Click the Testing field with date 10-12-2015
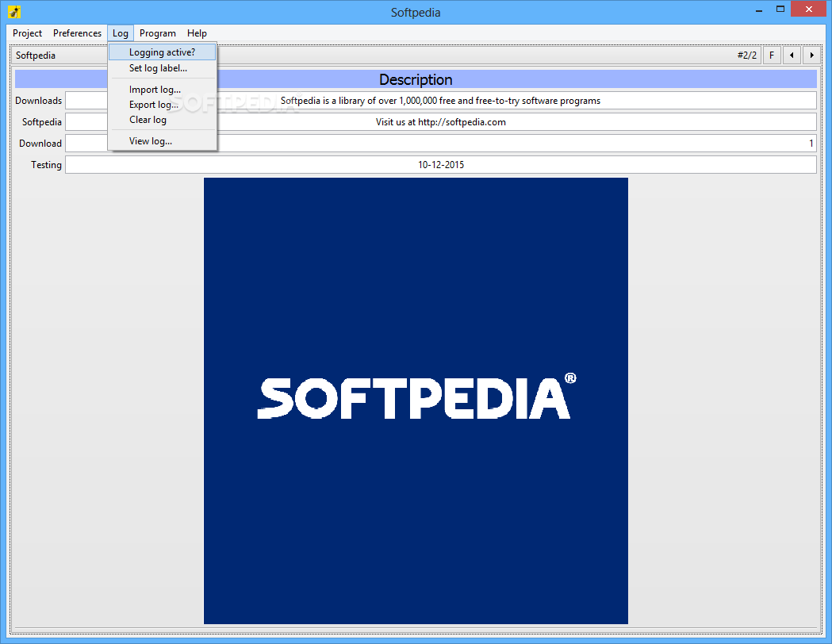This screenshot has height=644, width=832. (x=440, y=164)
